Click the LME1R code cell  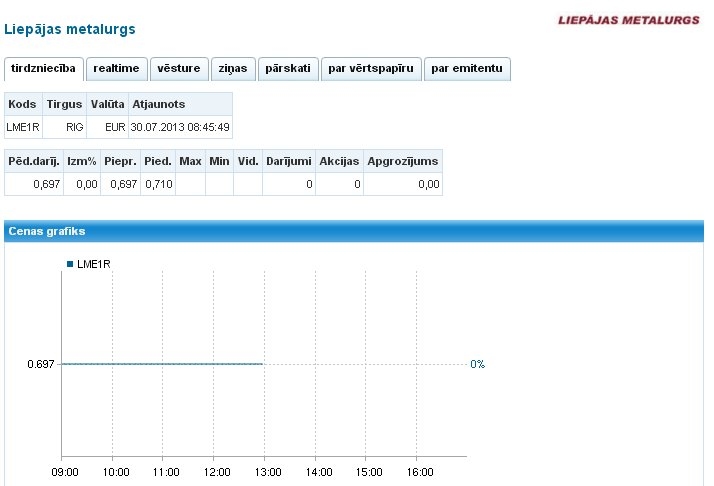(x=23, y=127)
